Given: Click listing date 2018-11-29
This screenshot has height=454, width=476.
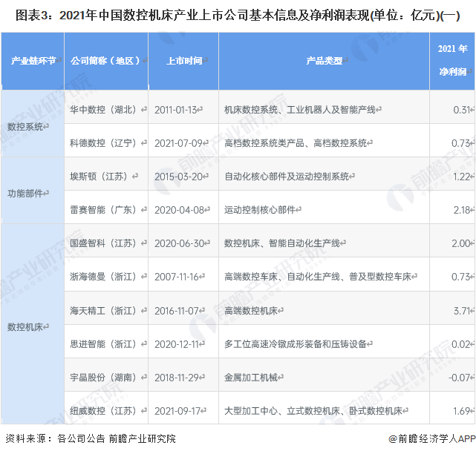Looking at the screenshot, I should click(x=177, y=378).
